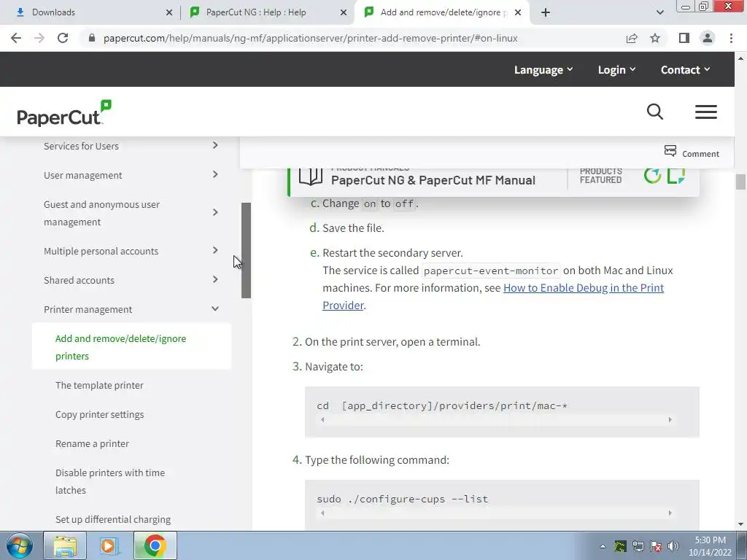Open the Windows Start button
The width and height of the screenshot is (747, 560).
coord(20,545)
